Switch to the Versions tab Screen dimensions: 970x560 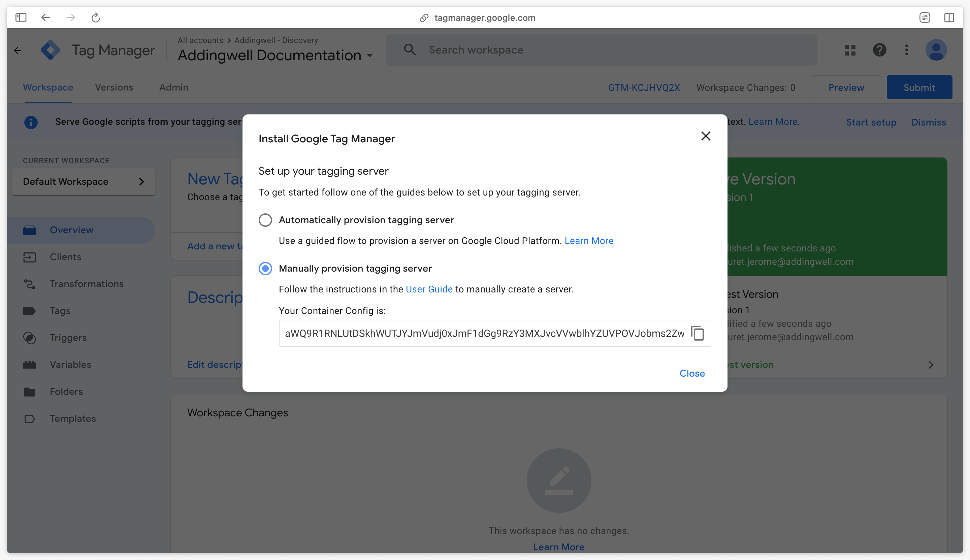(x=114, y=87)
